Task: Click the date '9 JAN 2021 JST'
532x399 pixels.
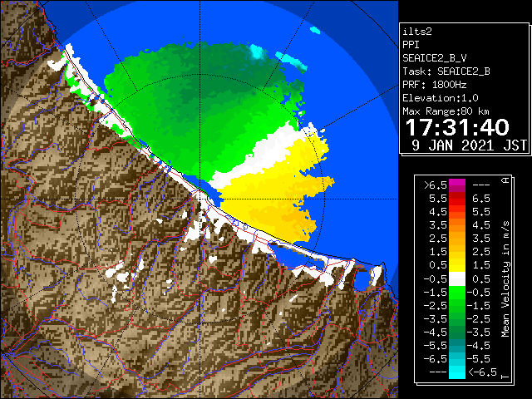Action: pos(469,145)
